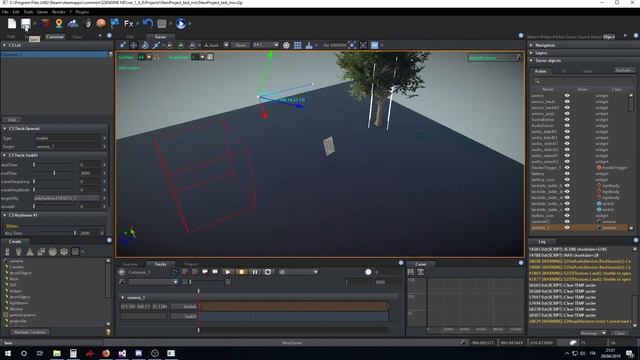This screenshot has width=640, height=360.
Task: Collapse the Scene objects section
Action: [x=531, y=60]
